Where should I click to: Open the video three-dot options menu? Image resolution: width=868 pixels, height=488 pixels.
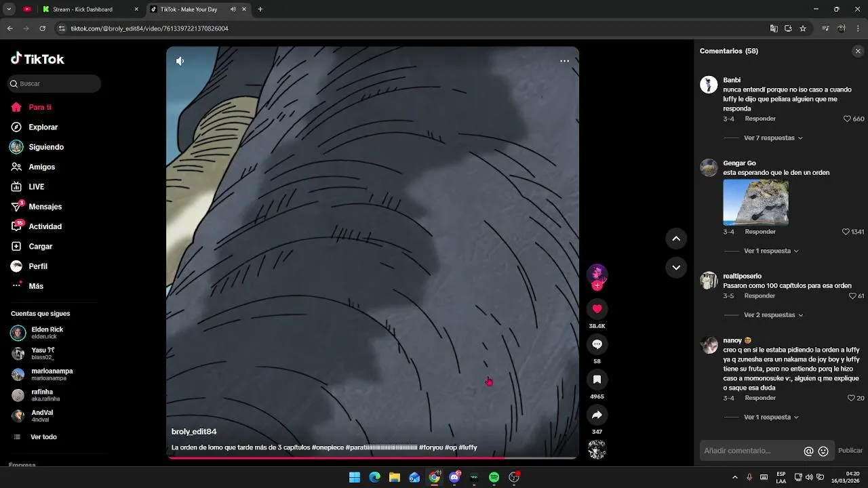(x=564, y=61)
